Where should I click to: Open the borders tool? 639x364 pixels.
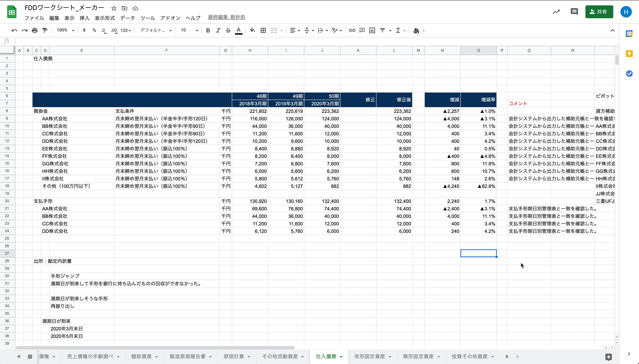point(263,31)
